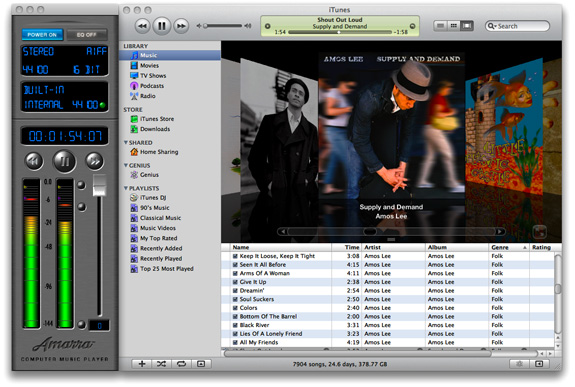The image size is (575, 387).
Task: Toggle the repeat icon at bottom
Action: (181, 364)
